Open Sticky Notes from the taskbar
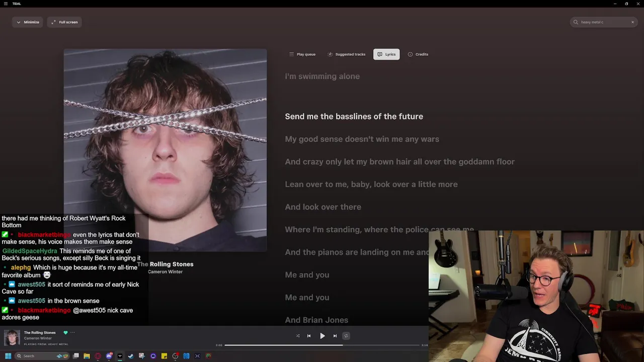 click(164, 356)
